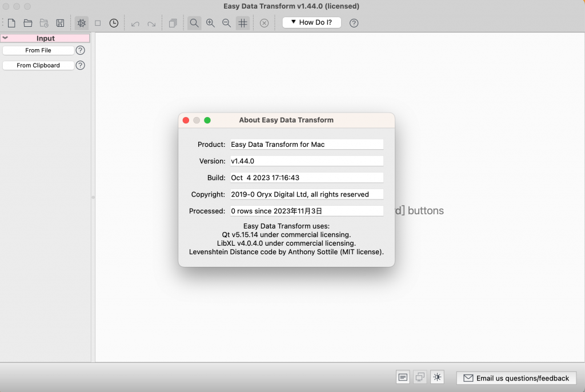Image resolution: width=585 pixels, height=392 pixels.
Task: Select the Input panel header
Action: (x=46, y=38)
